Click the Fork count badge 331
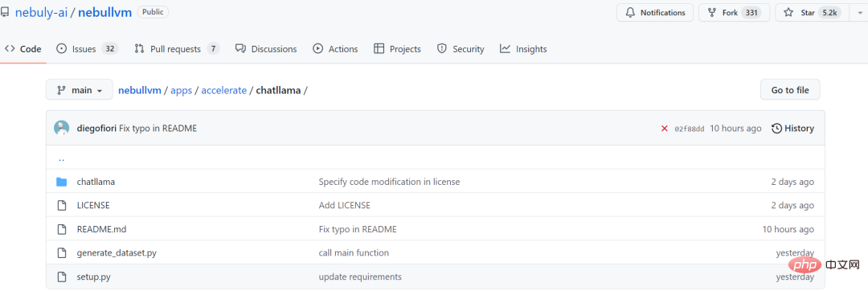Viewport: 868px width, 291px height. (x=751, y=12)
